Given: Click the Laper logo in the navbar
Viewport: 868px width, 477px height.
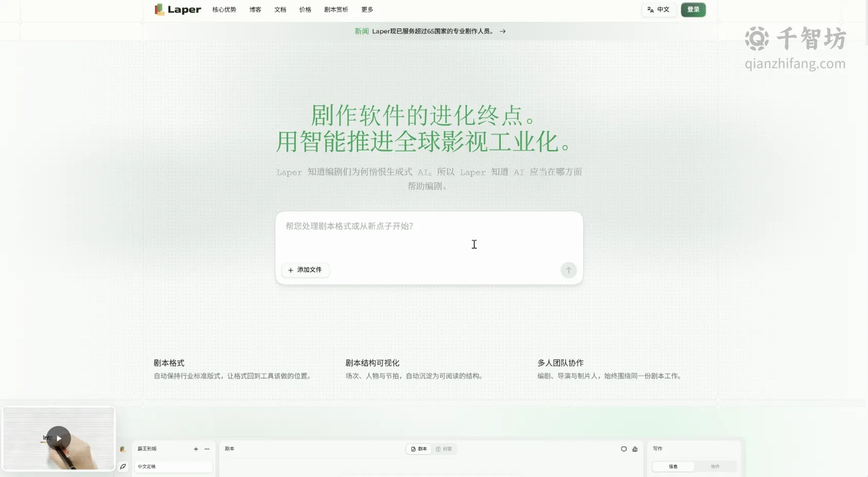Looking at the screenshot, I should (x=178, y=9).
